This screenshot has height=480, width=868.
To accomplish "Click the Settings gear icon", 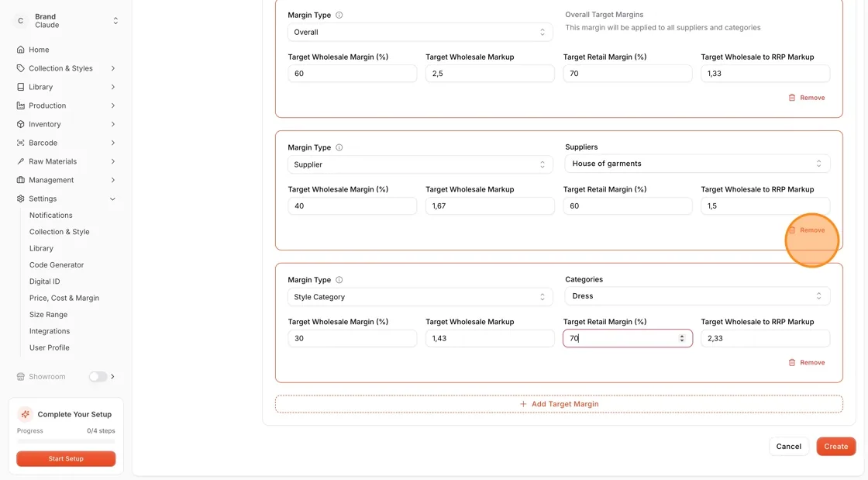I will (x=20, y=199).
